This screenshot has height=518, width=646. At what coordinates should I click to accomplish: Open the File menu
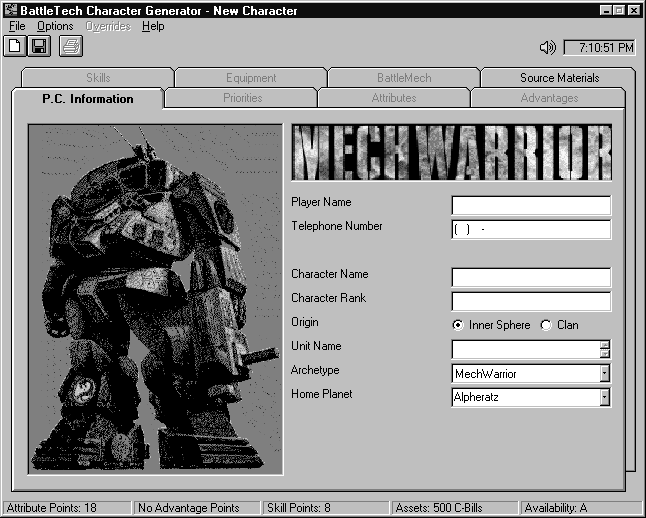tap(17, 26)
